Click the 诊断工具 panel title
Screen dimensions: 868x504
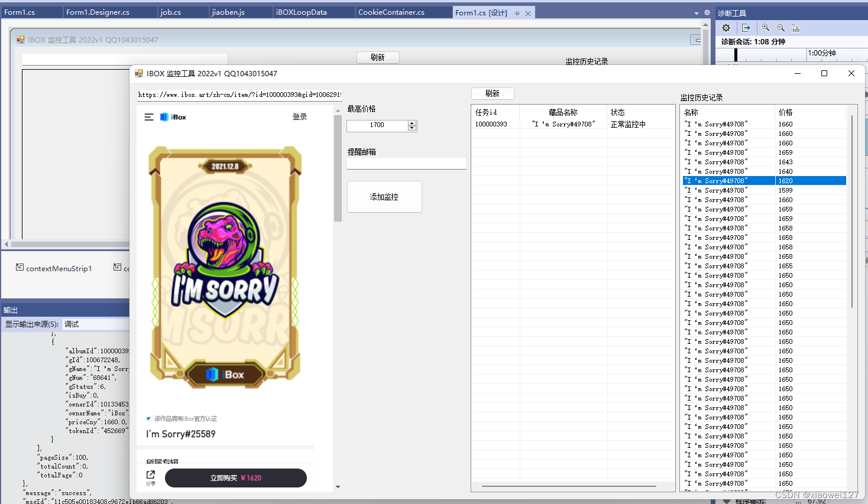[732, 13]
